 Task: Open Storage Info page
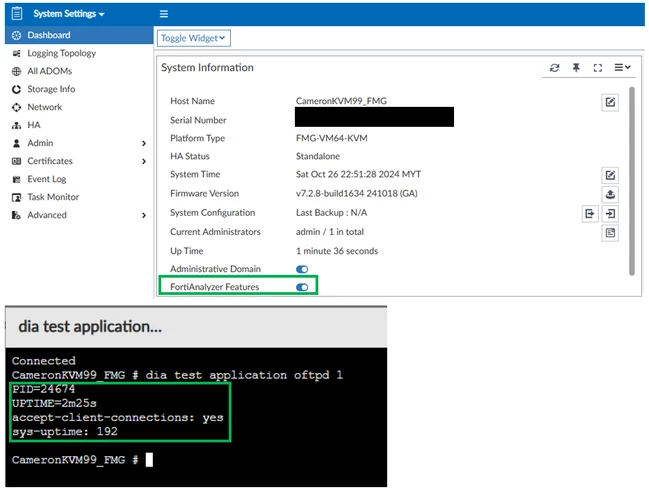pyautogui.click(x=79, y=89)
